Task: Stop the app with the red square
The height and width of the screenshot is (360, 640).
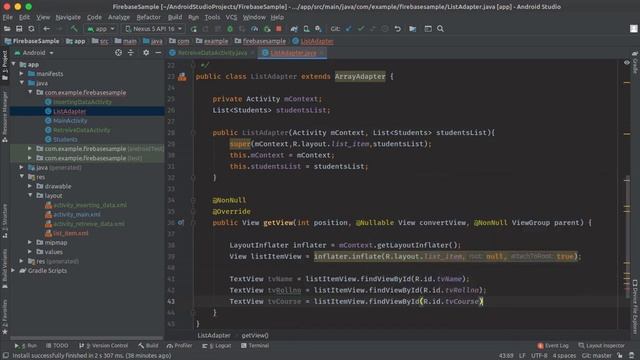Action: coord(279,29)
